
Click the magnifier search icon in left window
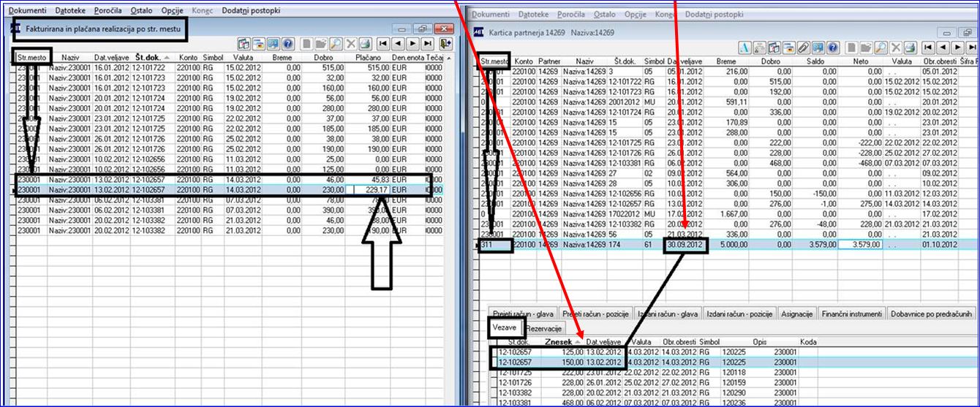click(x=336, y=43)
